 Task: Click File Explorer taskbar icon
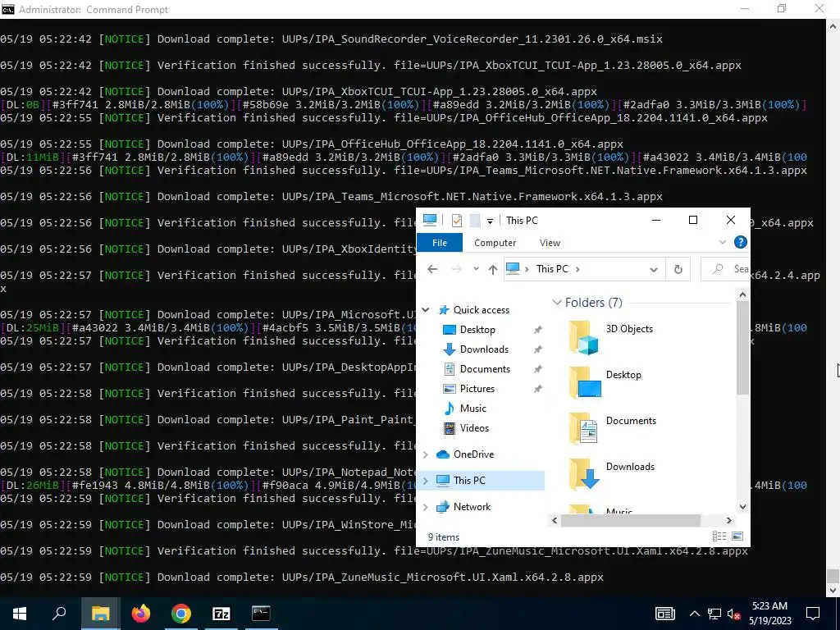(x=101, y=614)
